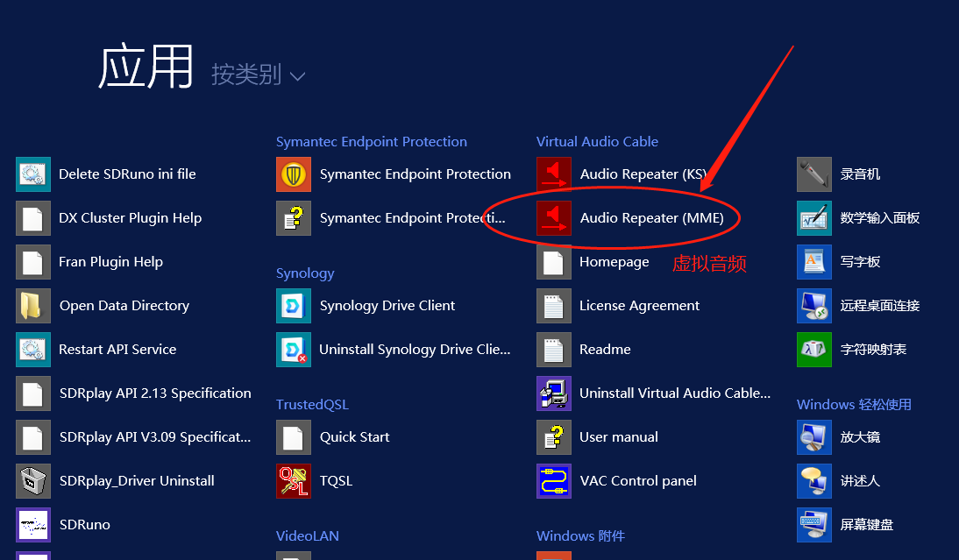Click the 'Restart API Service' label
The width and height of the screenshot is (959, 560).
[x=117, y=350]
